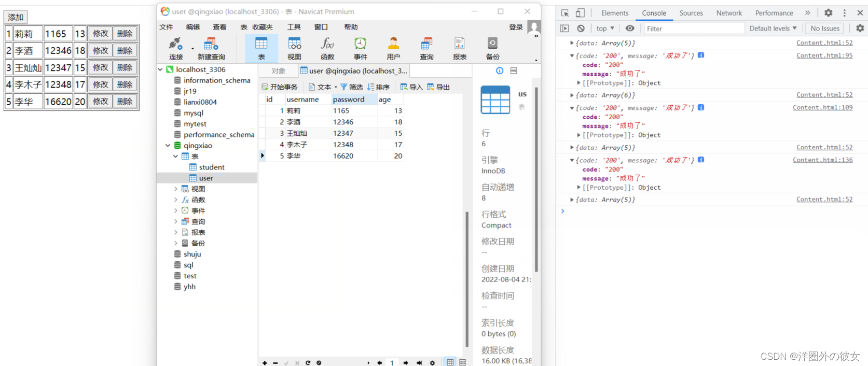Image resolution: width=868 pixels, height=366 pixels.
Task: Expand the Content.html:95 console object
Action: (x=572, y=56)
